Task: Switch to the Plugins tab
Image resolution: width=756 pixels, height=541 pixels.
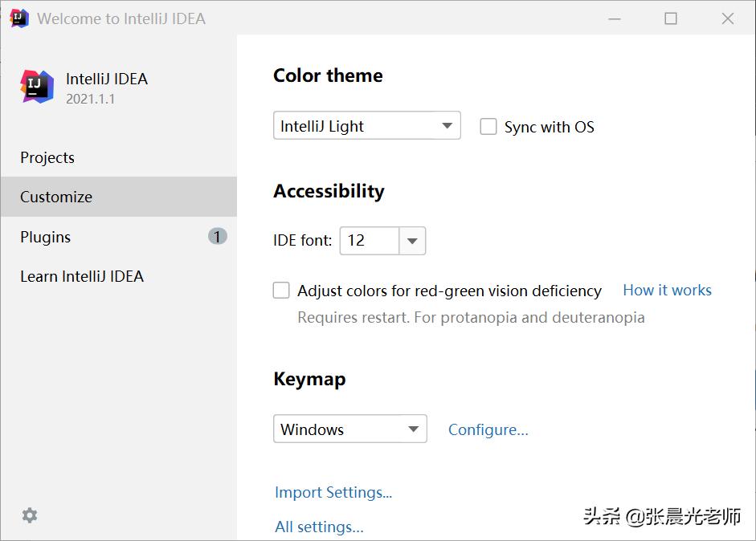Action: click(46, 237)
